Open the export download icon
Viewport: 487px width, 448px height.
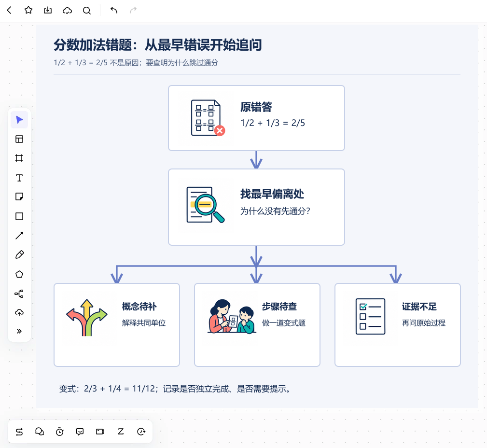click(x=47, y=10)
